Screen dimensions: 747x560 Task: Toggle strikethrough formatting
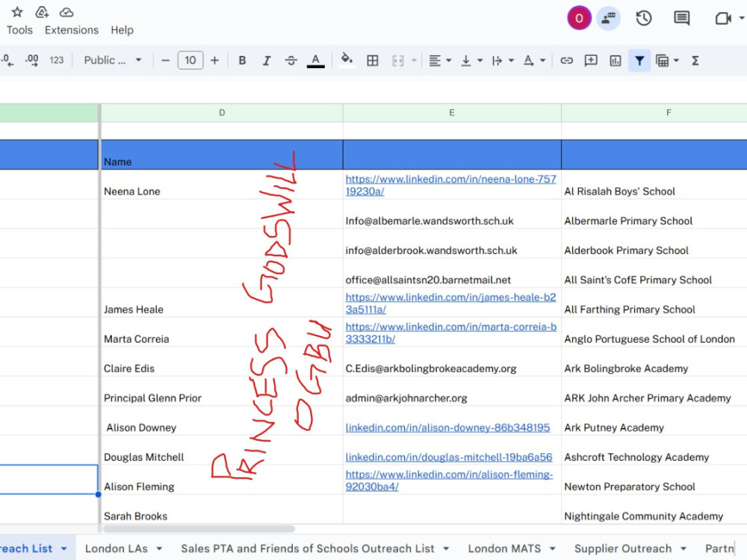291,60
